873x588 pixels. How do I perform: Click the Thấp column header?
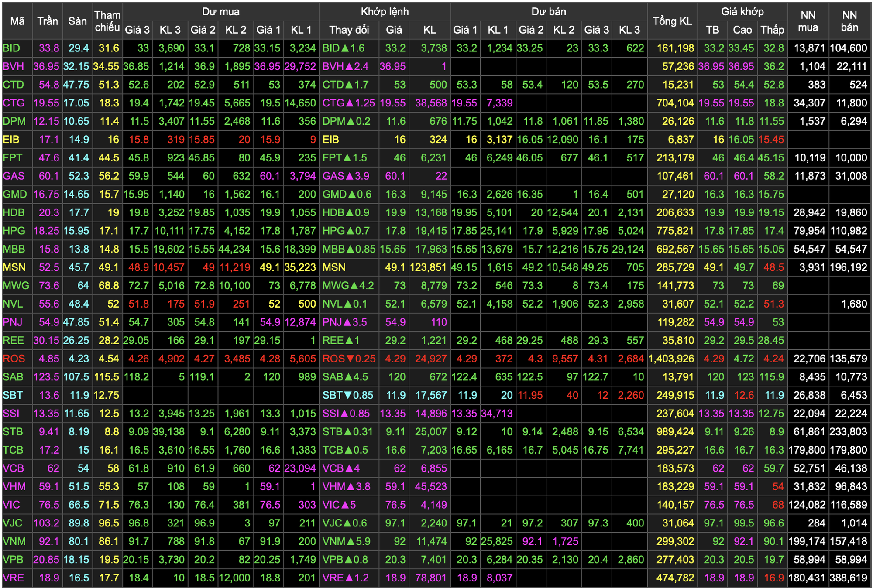(772, 30)
